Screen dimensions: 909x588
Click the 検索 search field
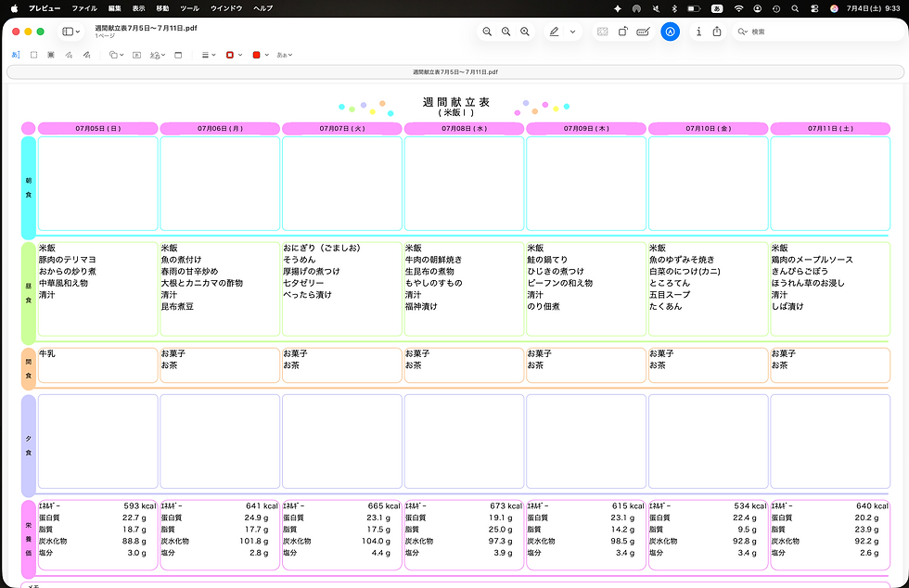point(817,32)
